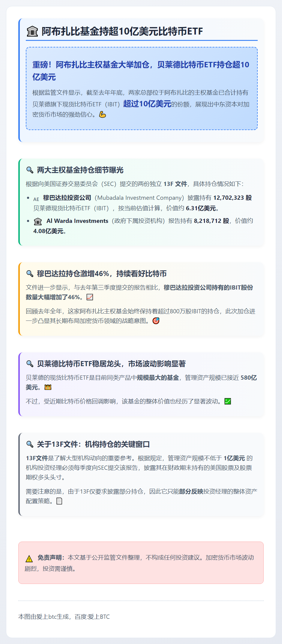This screenshot has width=282, height=644.
Task: Click the target bullseye emoji after 战略意图
Action: pos(156,321)
